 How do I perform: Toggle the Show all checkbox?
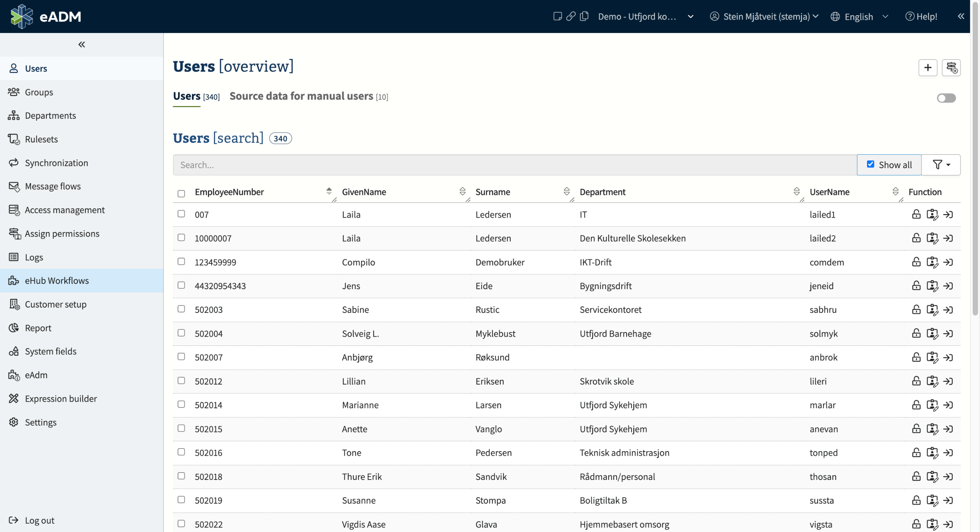[870, 164]
